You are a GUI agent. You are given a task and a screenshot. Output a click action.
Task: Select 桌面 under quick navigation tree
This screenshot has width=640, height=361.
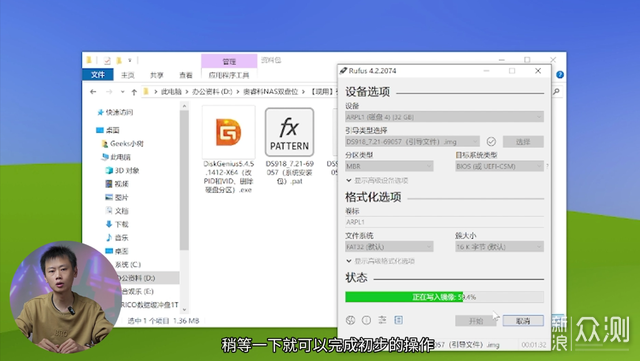[x=108, y=130]
